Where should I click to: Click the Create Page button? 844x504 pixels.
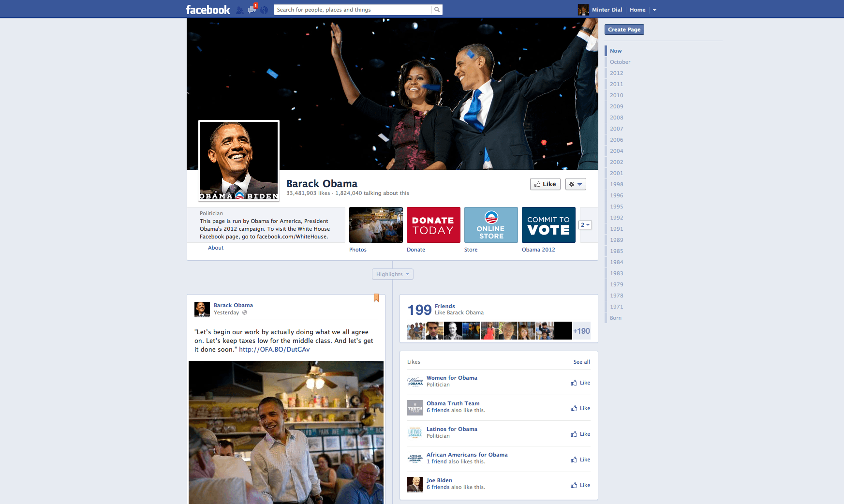coord(624,30)
